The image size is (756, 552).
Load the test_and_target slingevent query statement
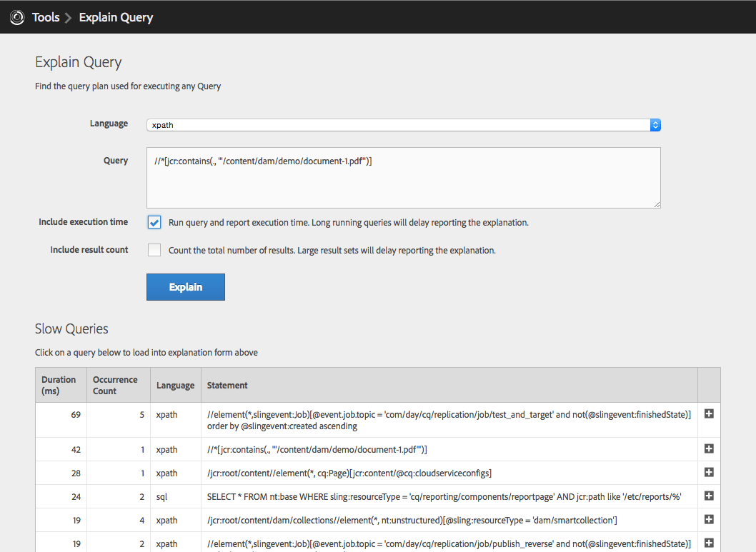pos(449,421)
